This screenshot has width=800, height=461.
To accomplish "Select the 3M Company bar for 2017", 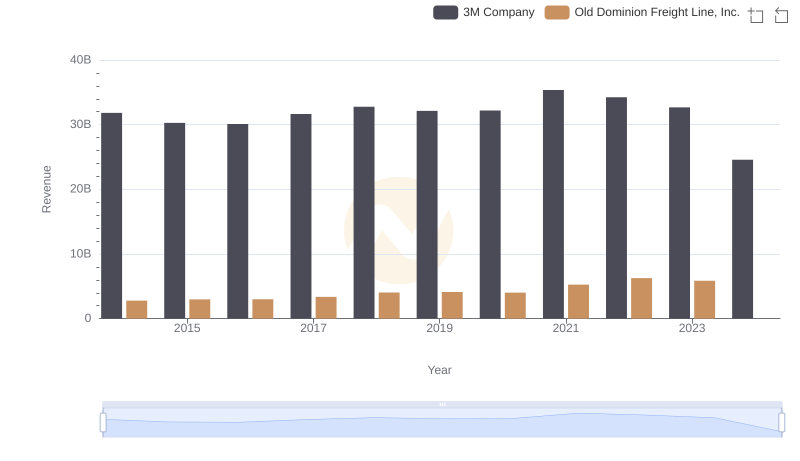I will click(301, 216).
